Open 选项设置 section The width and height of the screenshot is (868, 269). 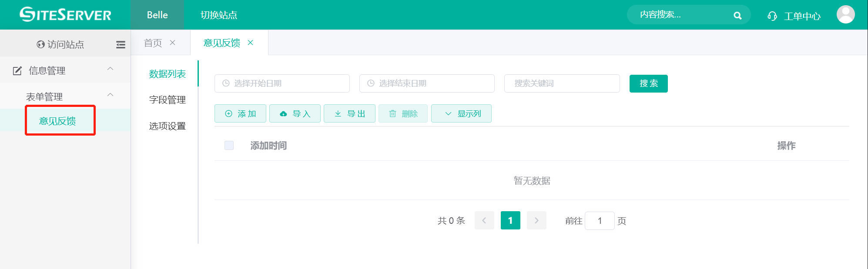pyautogui.click(x=168, y=126)
